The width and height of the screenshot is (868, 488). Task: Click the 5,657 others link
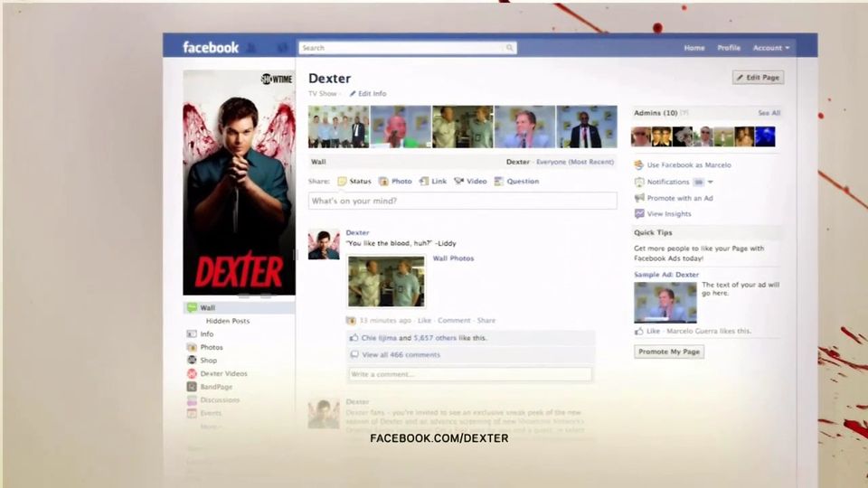[x=435, y=337]
